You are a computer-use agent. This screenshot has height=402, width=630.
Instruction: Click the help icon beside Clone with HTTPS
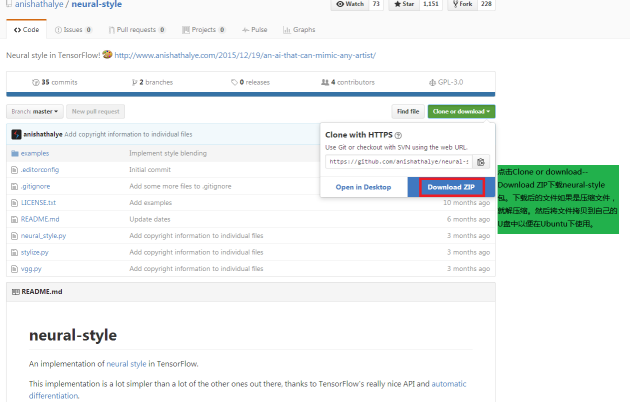(398, 135)
